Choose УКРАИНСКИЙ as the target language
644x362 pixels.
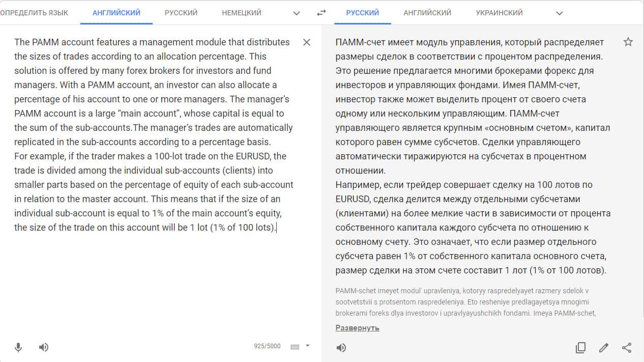(499, 13)
